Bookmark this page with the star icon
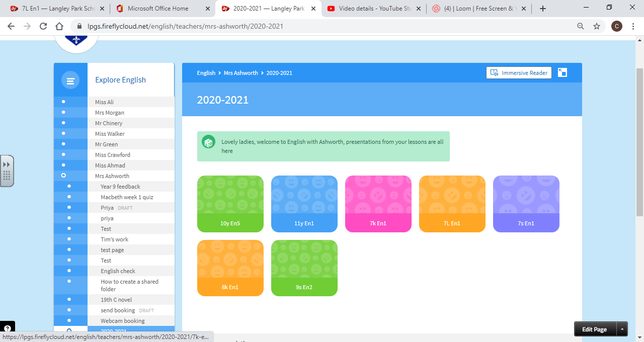Screen dimensions: 644x342 pyautogui.click(x=597, y=26)
